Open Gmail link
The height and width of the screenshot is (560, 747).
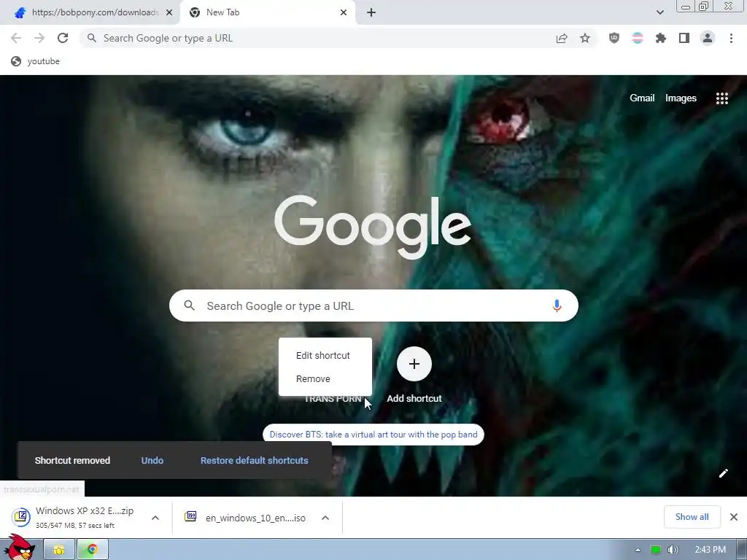pos(642,98)
